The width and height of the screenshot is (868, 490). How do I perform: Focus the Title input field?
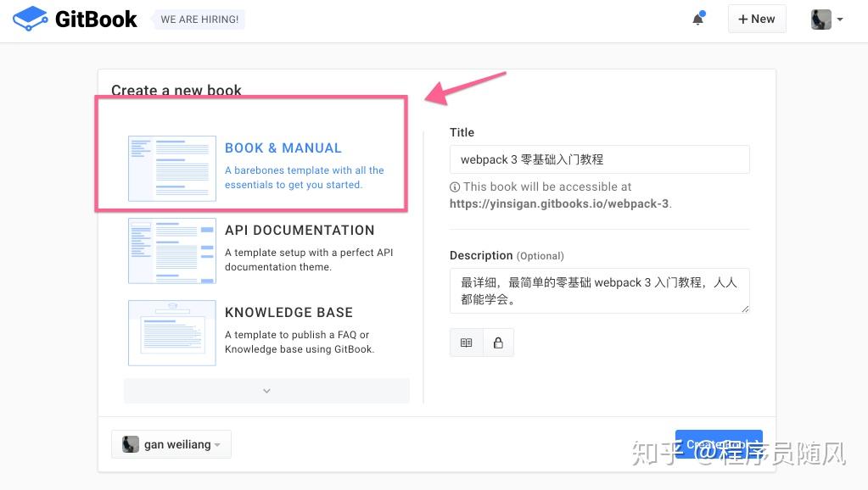(600, 159)
